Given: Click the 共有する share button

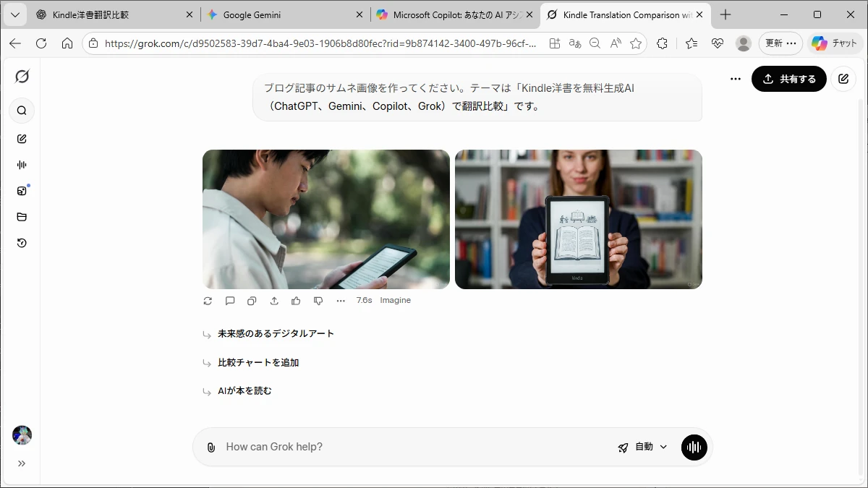Looking at the screenshot, I should tap(788, 79).
